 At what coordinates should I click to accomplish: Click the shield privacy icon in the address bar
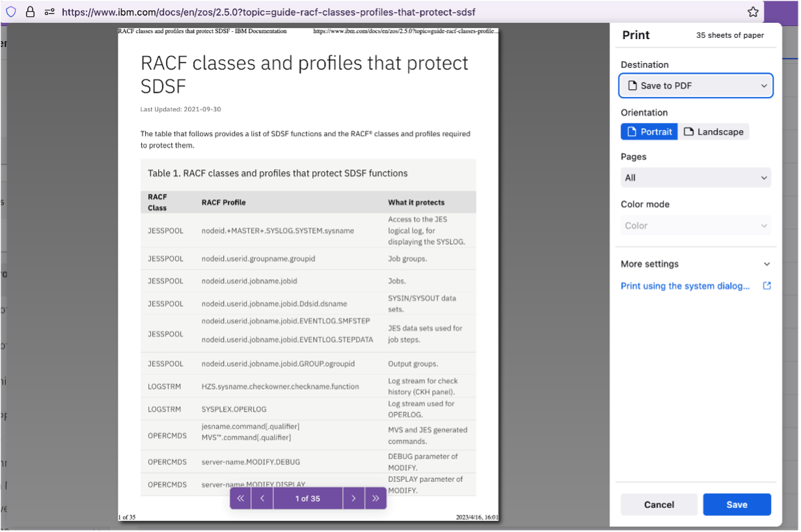[11, 12]
